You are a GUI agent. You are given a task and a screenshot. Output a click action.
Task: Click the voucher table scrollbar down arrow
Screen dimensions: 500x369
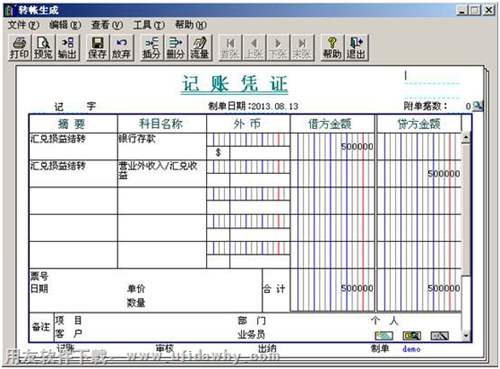click(466, 335)
